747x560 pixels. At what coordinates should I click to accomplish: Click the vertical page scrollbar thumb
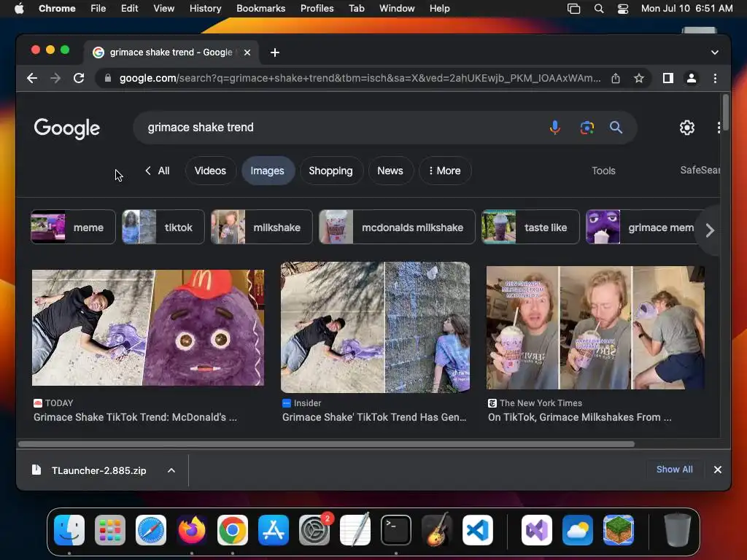(x=726, y=113)
